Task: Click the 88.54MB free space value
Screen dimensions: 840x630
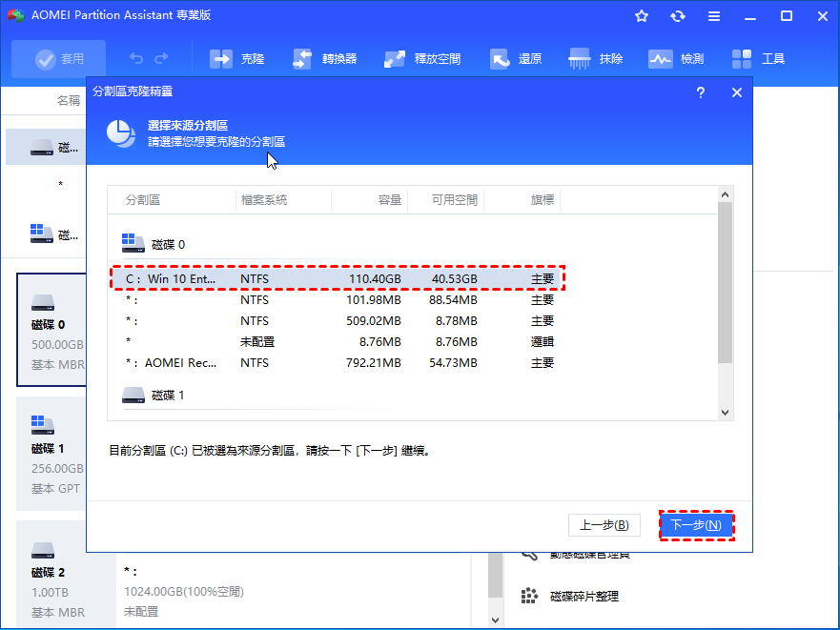Action: [453, 299]
